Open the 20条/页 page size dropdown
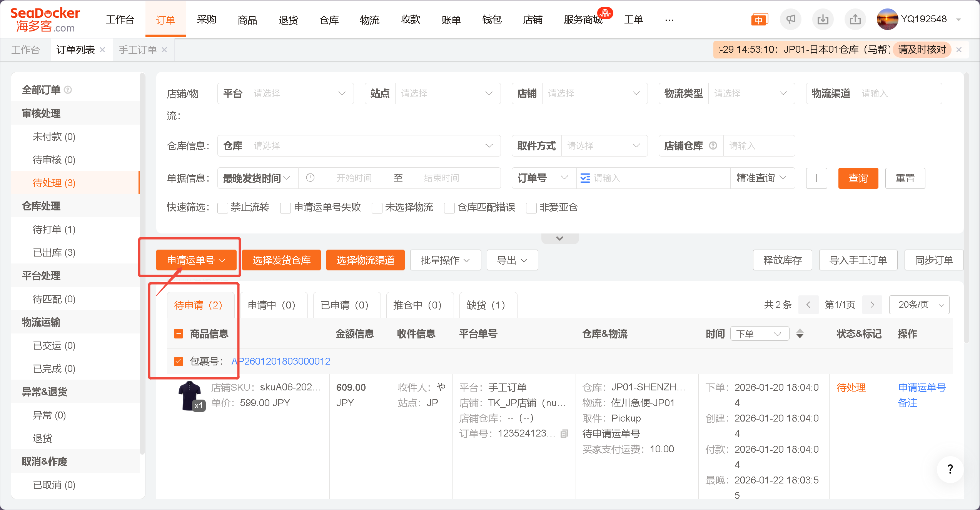This screenshot has width=980, height=510. [x=919, y=305]
